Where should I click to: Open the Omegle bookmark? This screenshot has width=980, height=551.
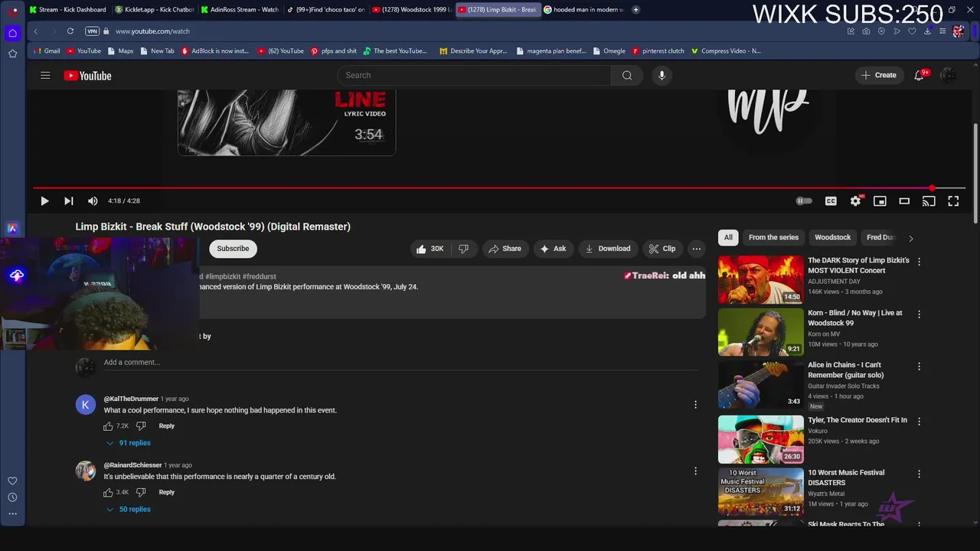[609, 51]
